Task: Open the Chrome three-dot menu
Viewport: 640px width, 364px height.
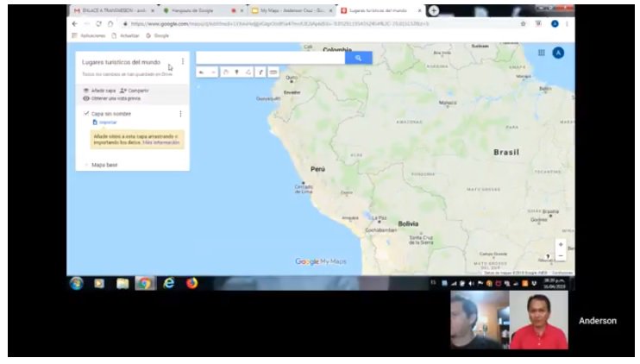Action: tap(567, 24)
